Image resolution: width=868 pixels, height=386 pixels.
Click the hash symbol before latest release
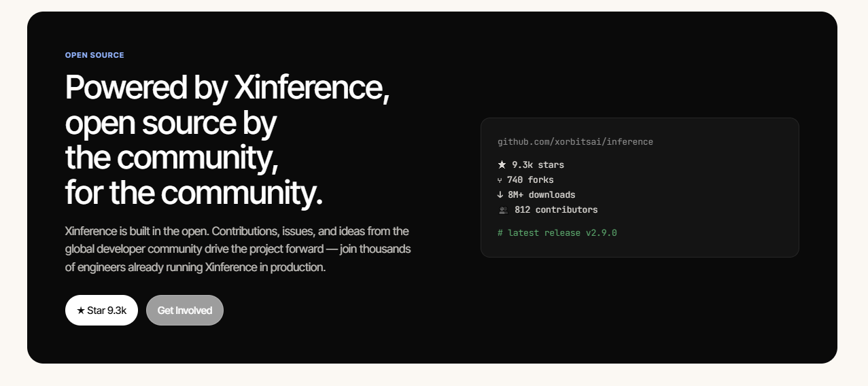pos(500,233)
